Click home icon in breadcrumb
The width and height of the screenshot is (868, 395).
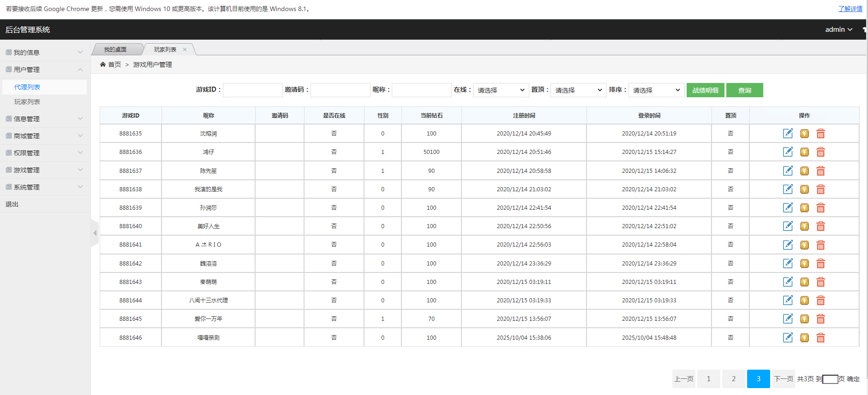(x=103, y=65)
